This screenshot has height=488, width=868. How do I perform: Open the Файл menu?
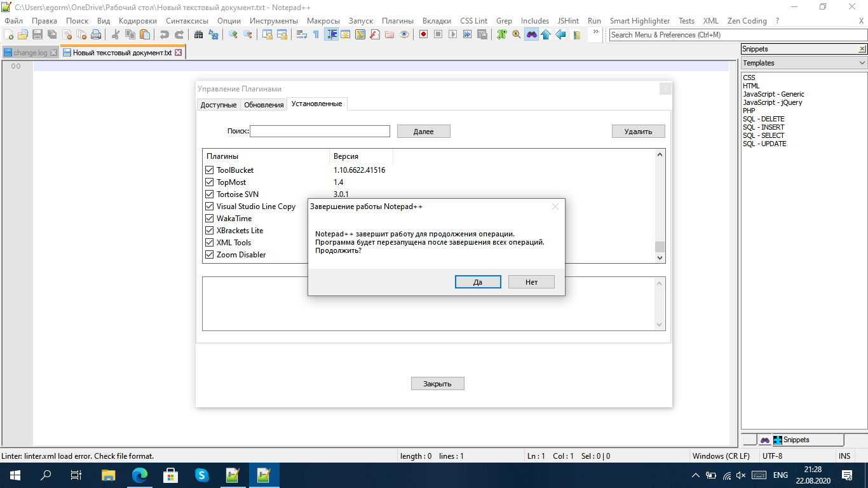pyautogui.click(x=13, y=21)
